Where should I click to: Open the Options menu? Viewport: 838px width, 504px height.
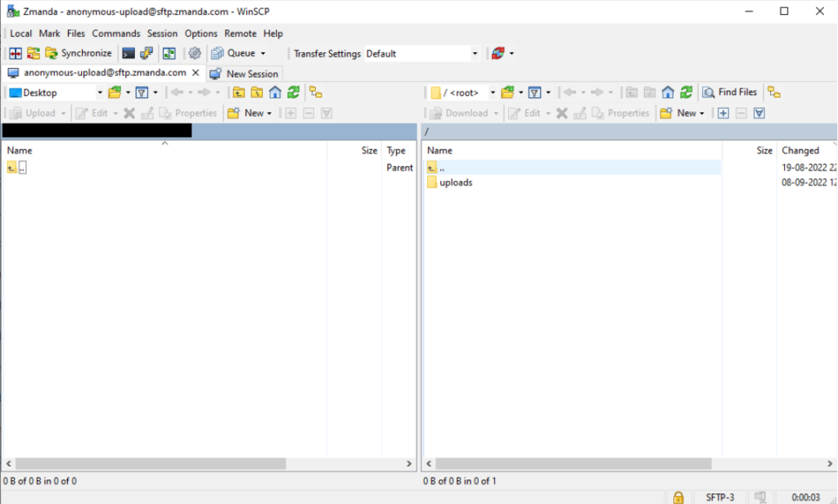tap(201, 34)
